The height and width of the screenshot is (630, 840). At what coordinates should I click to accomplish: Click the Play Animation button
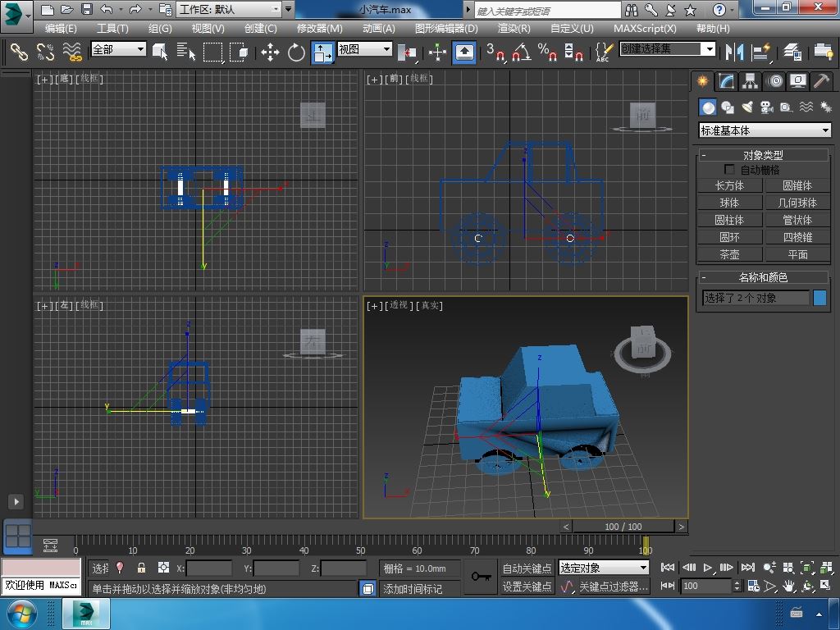[x=708, y=568]
